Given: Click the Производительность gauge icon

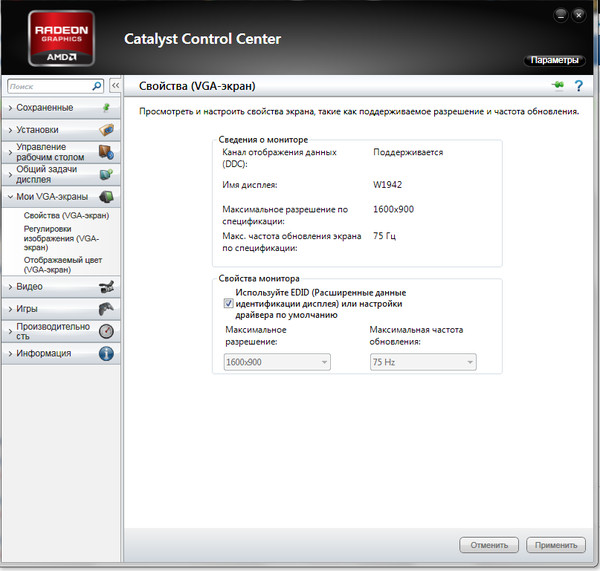Looking at the screenshot, I should [106, 331].
